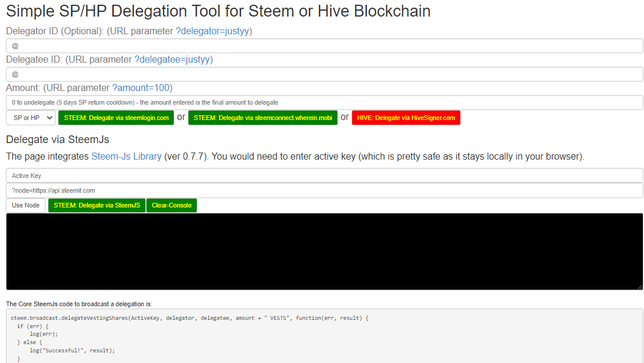Viewport: 644px width, 363px height.
Task: Click the Use Node button
Action: coord(25,205)
